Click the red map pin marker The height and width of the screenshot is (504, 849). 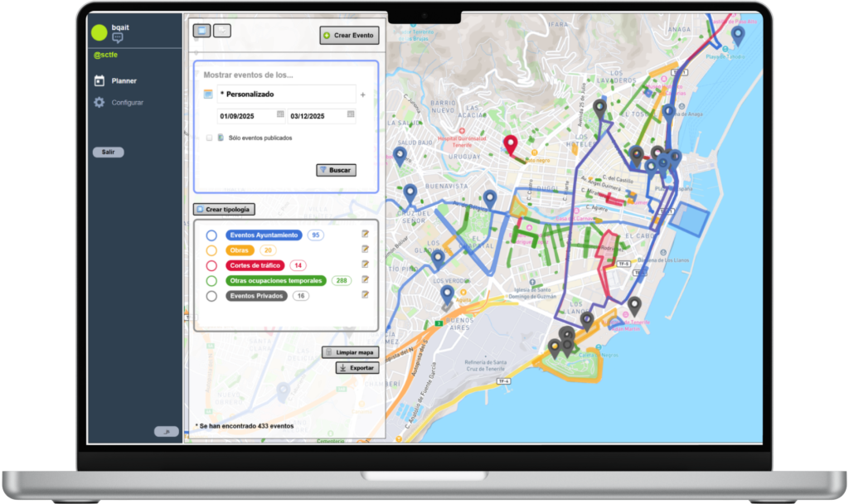[x=511, y=145]
